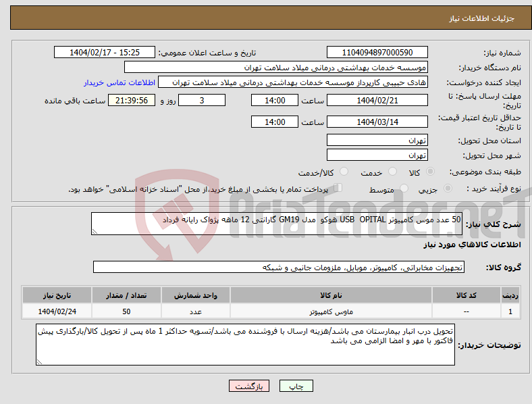Click the نوع فرآیند خرید label
The height and width of the screenshot is (404, 532).
494,188
